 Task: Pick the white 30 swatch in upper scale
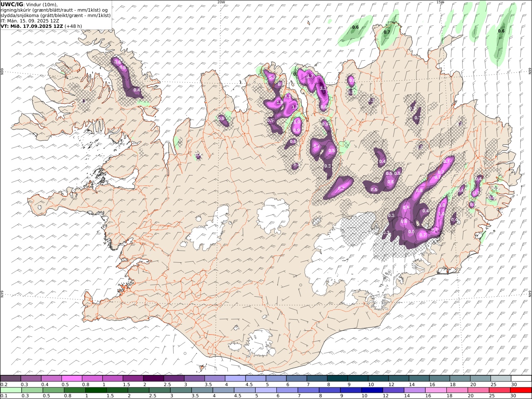[521, 378]
